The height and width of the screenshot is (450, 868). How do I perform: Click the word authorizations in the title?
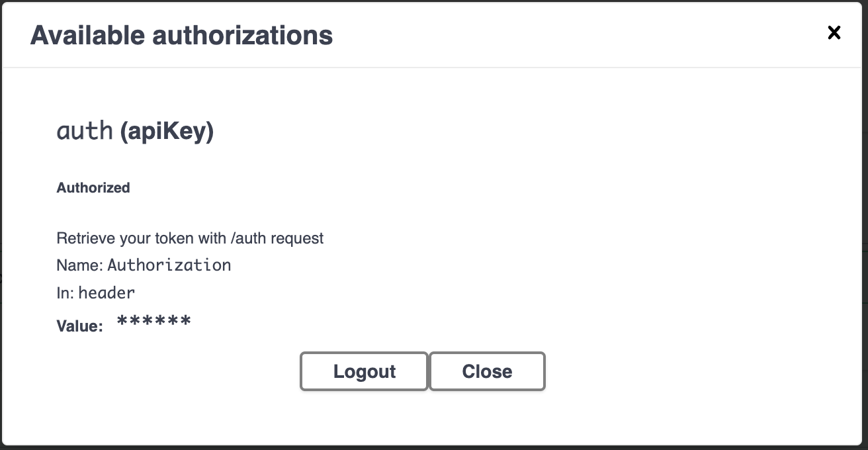pos(243,35)
